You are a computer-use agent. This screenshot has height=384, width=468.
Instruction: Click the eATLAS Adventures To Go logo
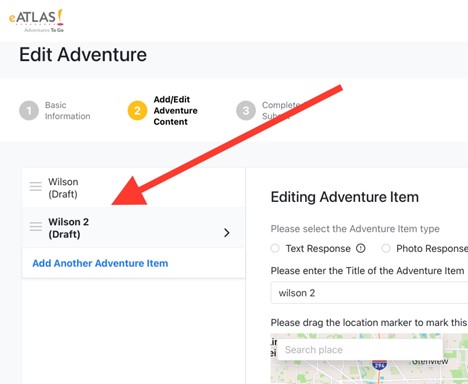36,21
